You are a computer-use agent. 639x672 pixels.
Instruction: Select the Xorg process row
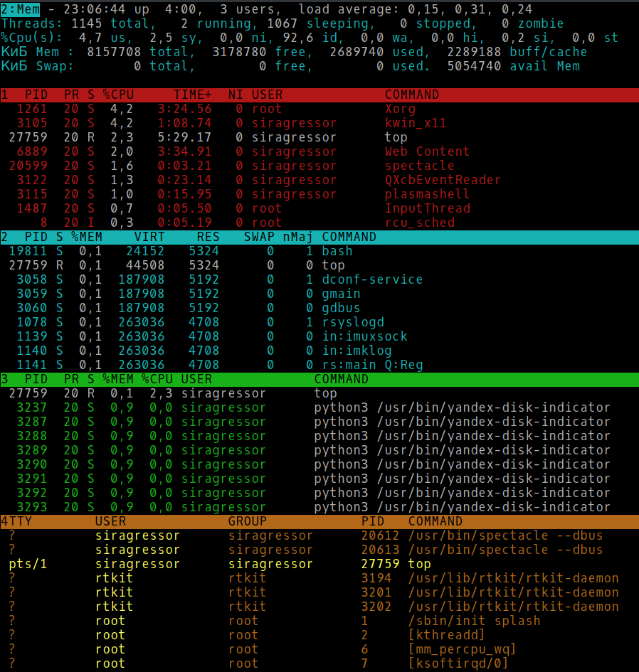click(213, 109)
